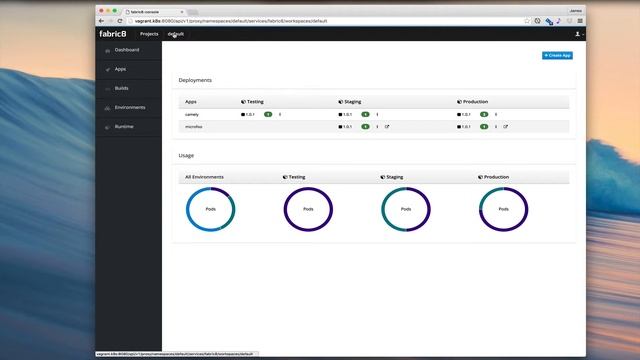This screenshot has width=640, height=360.
Task: Click the fabric8 logo
Action: coord(113,34)
